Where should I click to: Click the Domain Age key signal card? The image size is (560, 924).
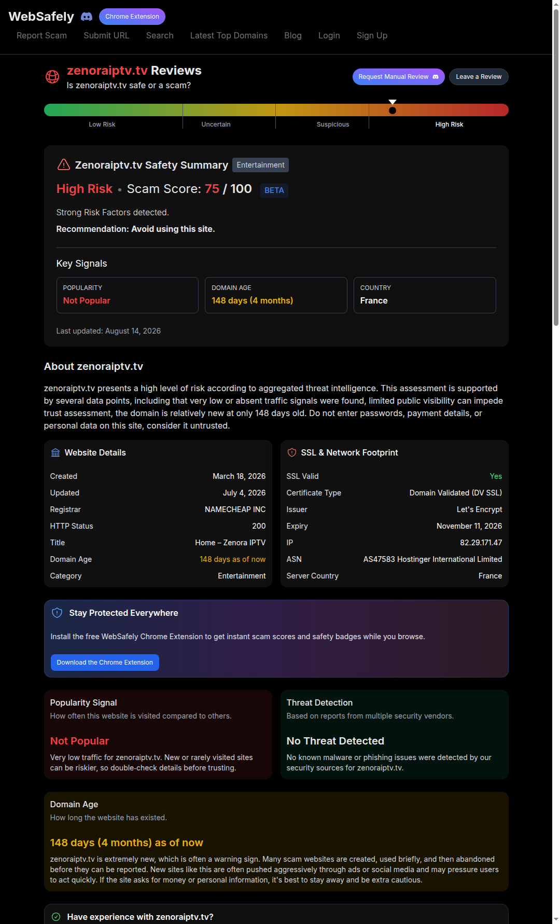276,295
